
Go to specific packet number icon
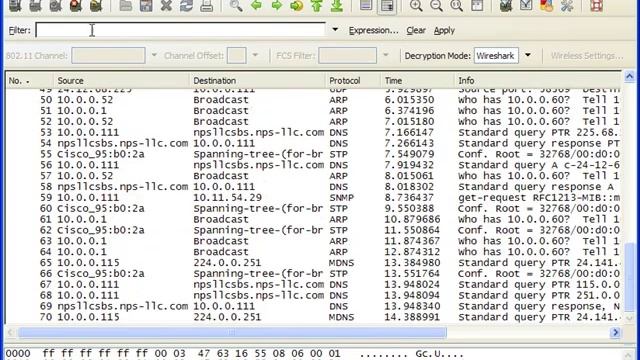point(297,5)
